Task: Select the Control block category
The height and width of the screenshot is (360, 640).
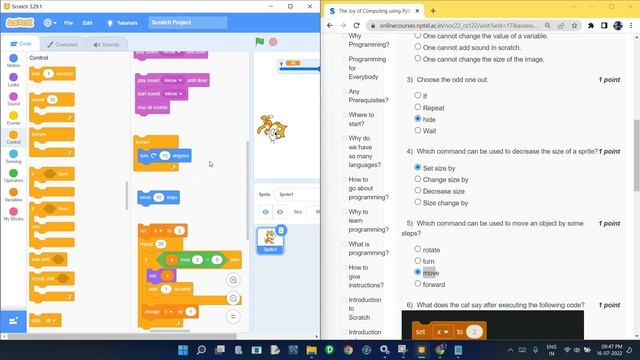Action: (x=13, y=138)
